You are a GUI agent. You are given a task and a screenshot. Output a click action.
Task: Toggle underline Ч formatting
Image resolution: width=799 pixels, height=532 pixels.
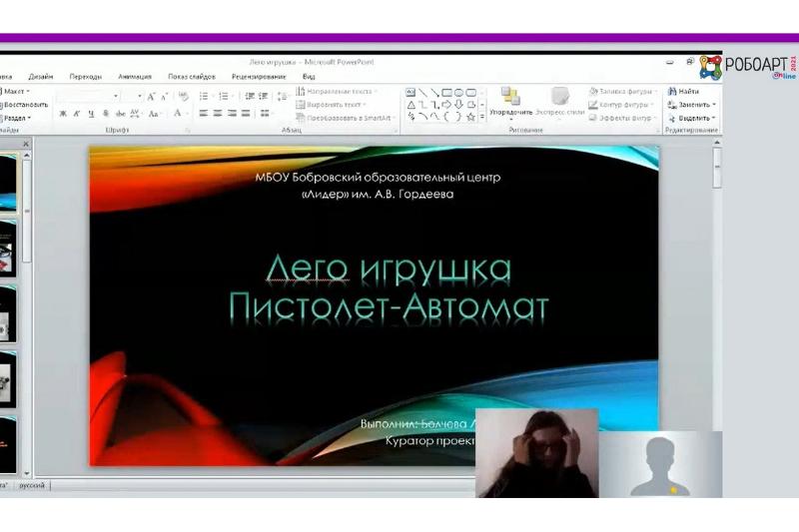91,114
